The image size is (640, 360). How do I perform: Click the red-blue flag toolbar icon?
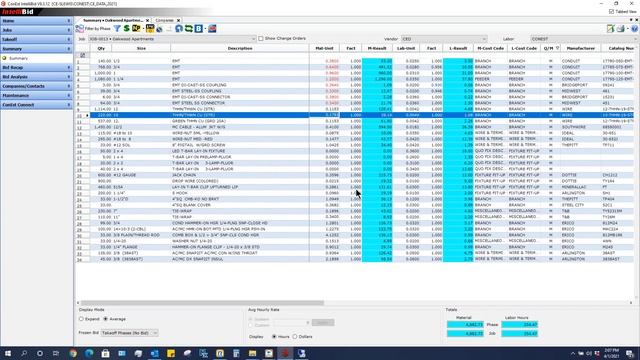pos(212,29)
